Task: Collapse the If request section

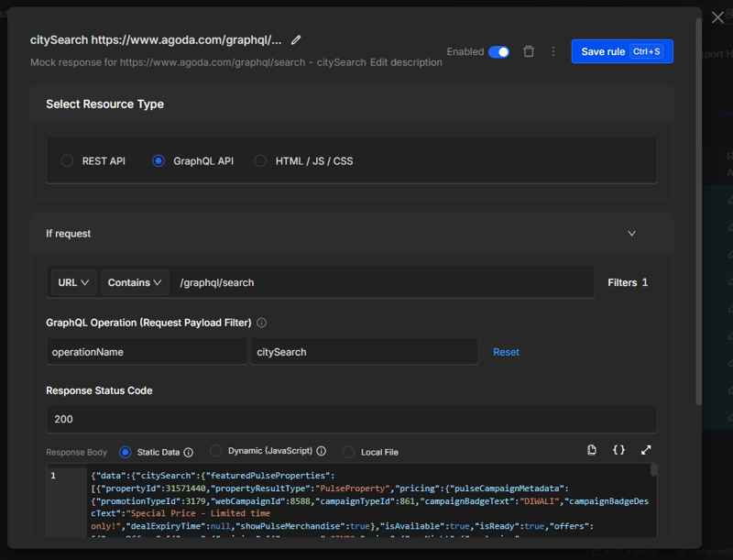Action: coord(631,234)
